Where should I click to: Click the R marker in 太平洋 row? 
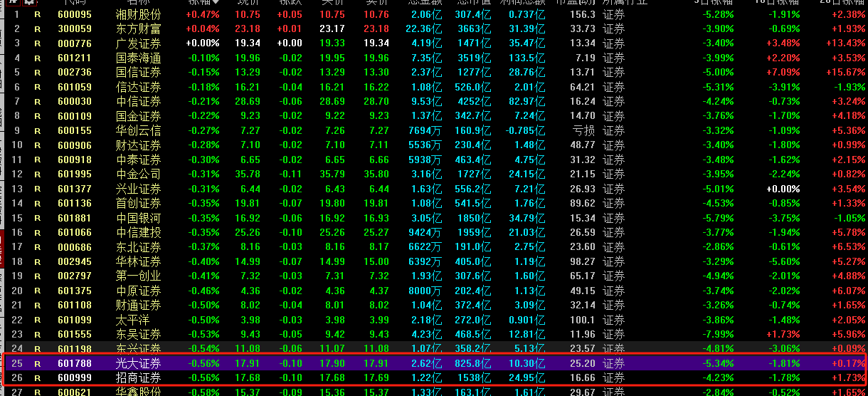[38, 319]
